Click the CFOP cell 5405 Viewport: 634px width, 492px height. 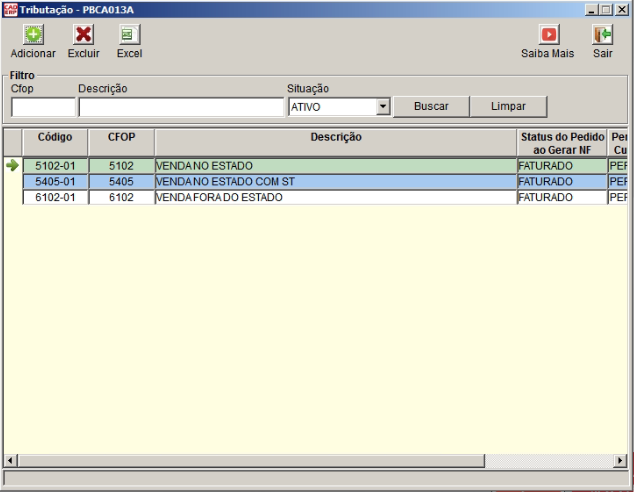pyautogui.click(x=121, y=182)
